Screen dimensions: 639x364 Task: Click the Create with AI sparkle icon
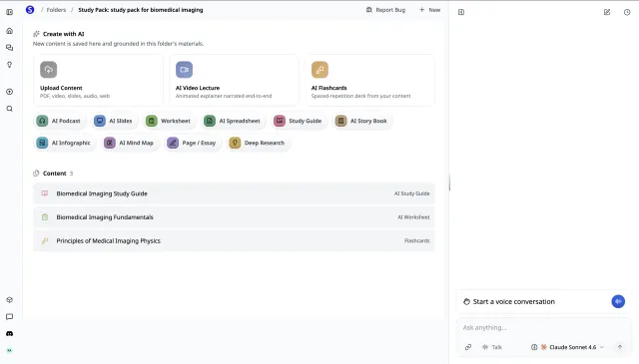pos(36,34)
